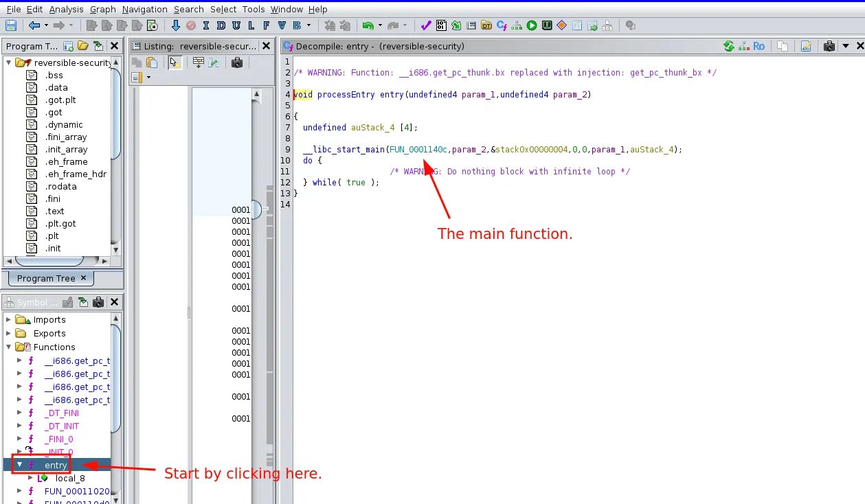
Task: Re-decompile with the green refresh icon
Action: [x=729, y=46]
